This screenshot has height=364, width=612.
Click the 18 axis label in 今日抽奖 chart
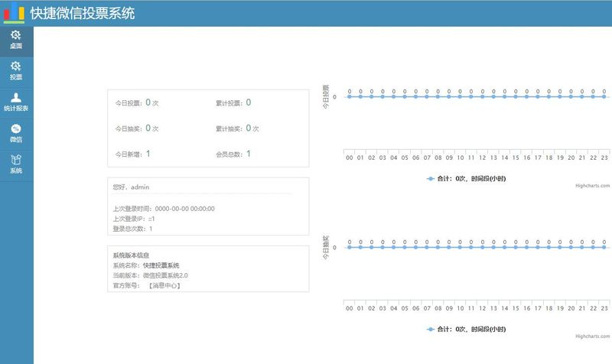click(549, 308)
